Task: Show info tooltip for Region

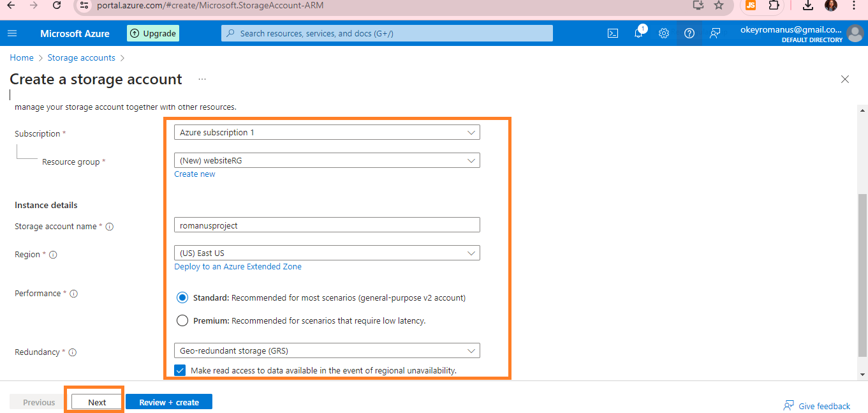Action: coord(53,255)
